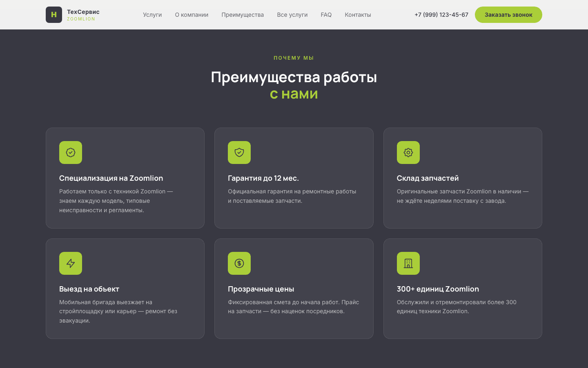Click the badge-check icon for Zoomlion specialization
This screenshot has width=588, height=368.
tap(71, 153)
